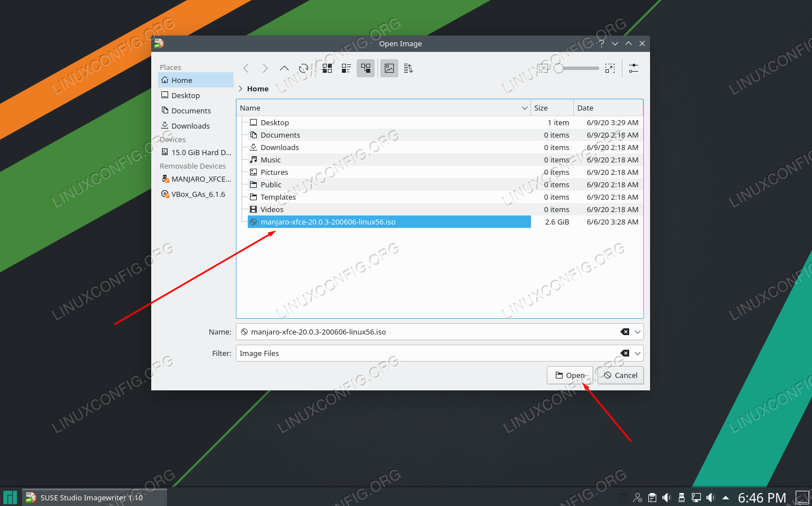Open the sorting options menu
The image size is (812, 506).
[409, 68]
